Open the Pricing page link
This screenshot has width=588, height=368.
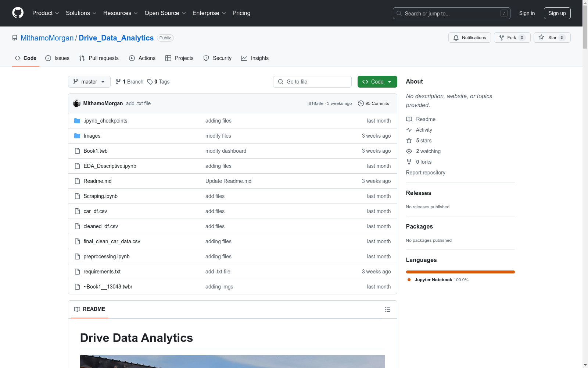click(x=241, y=13)
